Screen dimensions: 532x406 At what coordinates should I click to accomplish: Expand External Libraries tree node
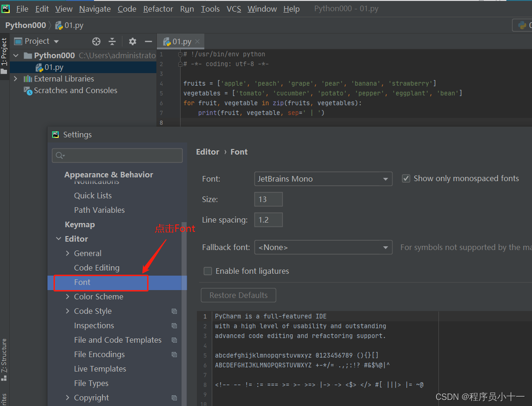click(x=16, y=79)
